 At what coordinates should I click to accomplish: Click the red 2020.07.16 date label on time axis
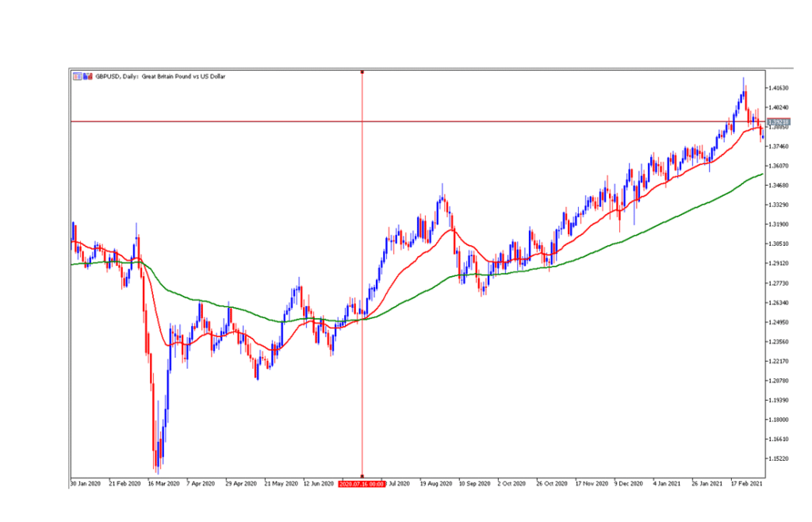(362, 482)
